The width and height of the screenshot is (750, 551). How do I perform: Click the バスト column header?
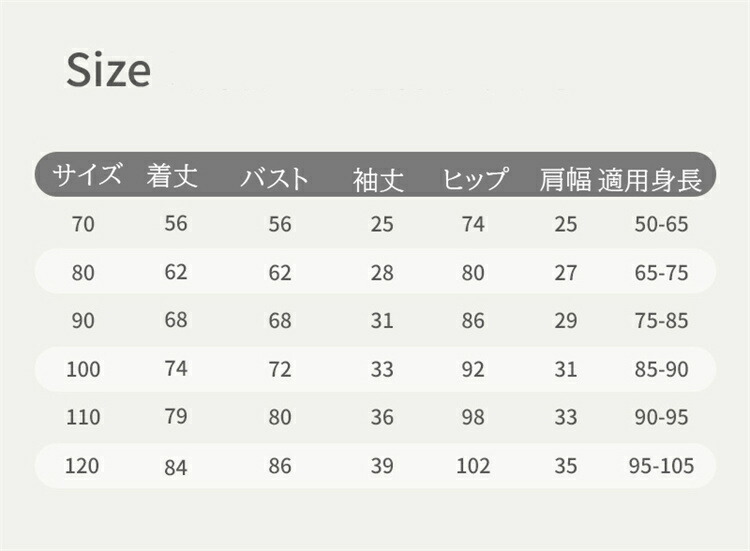tap(274, 179)
